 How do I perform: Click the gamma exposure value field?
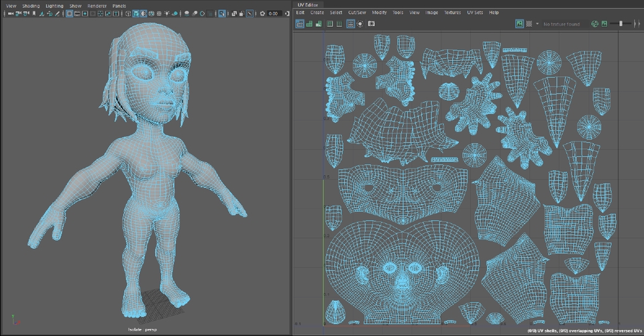click(273, 13)
